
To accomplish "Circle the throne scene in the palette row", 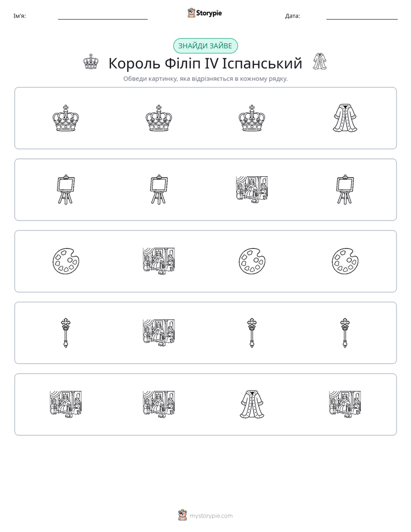I will (159, 261).
